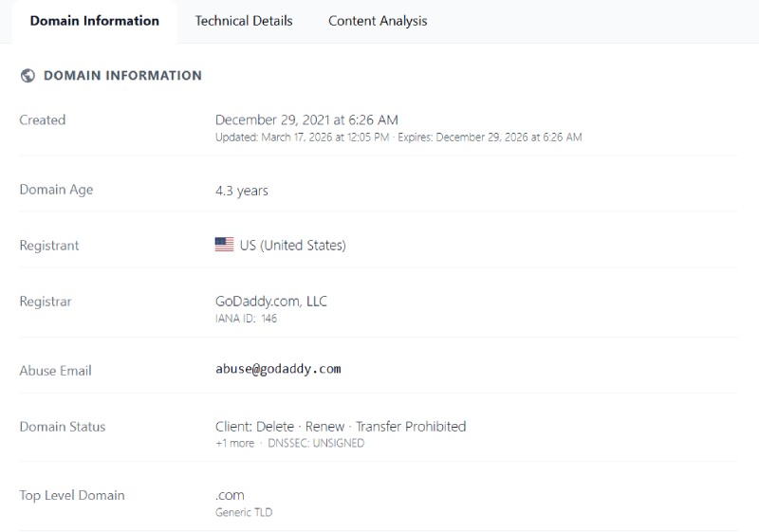This screenshot has height=532, width=759.
Task: Click the Generic TLD description
Action: point(244,513)
